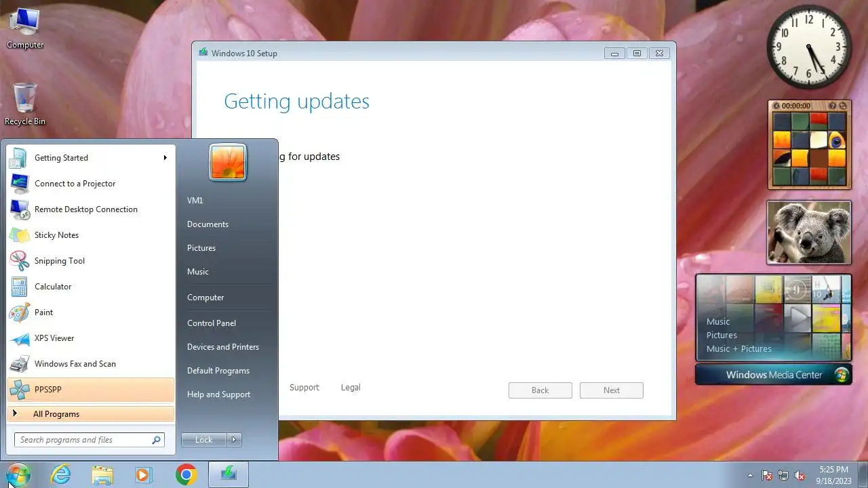Launch Windows Fax and Scan

90,364
